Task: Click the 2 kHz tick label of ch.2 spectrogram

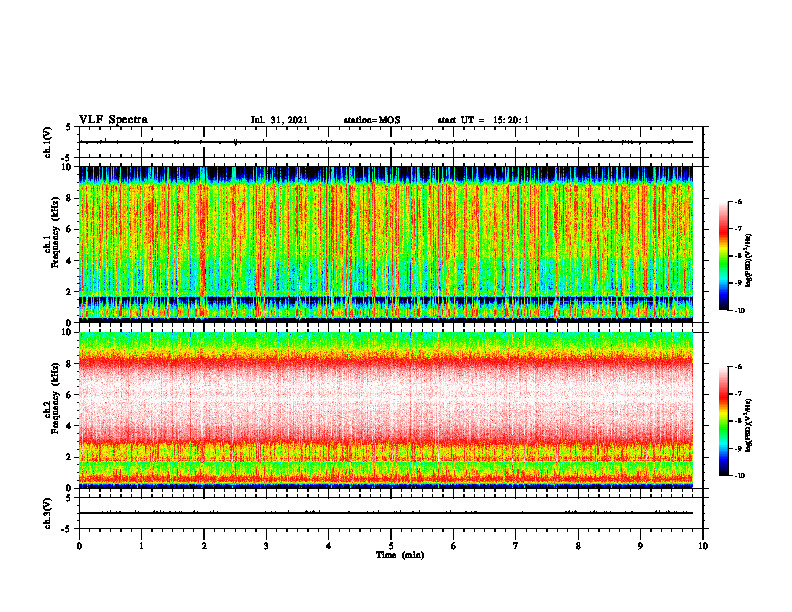Action: tap(69, 457)
